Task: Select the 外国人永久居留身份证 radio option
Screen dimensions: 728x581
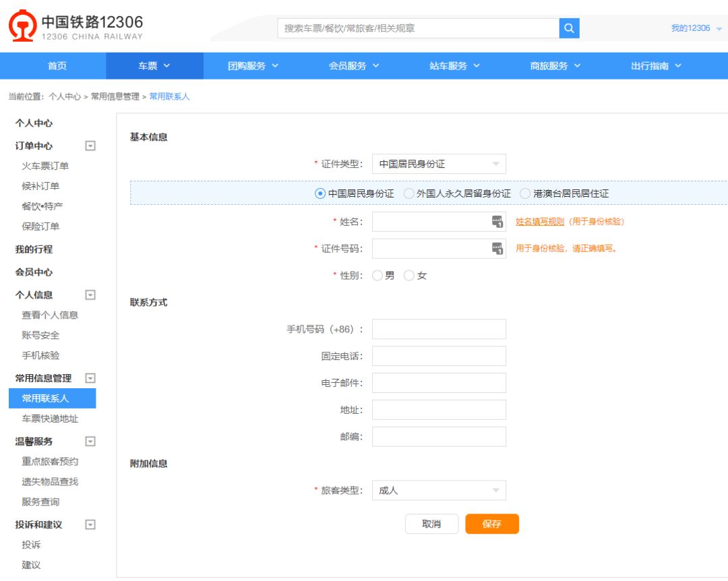Action: click(409, 193)
